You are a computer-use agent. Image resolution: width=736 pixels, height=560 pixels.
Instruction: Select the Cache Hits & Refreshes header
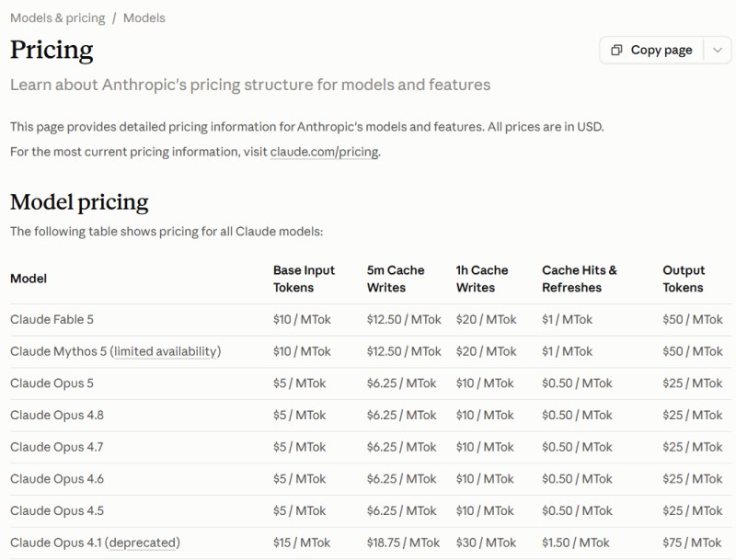(580, 279)
